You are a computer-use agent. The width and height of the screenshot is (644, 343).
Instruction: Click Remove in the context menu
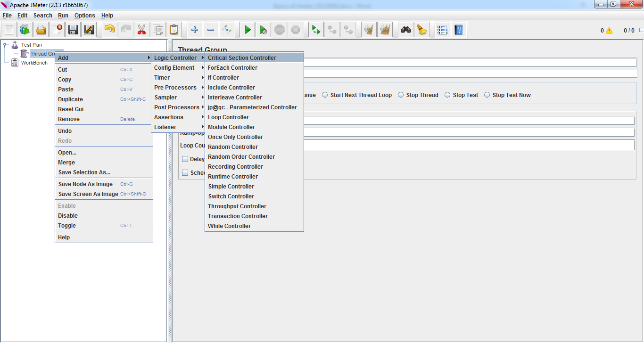point(104,119)
